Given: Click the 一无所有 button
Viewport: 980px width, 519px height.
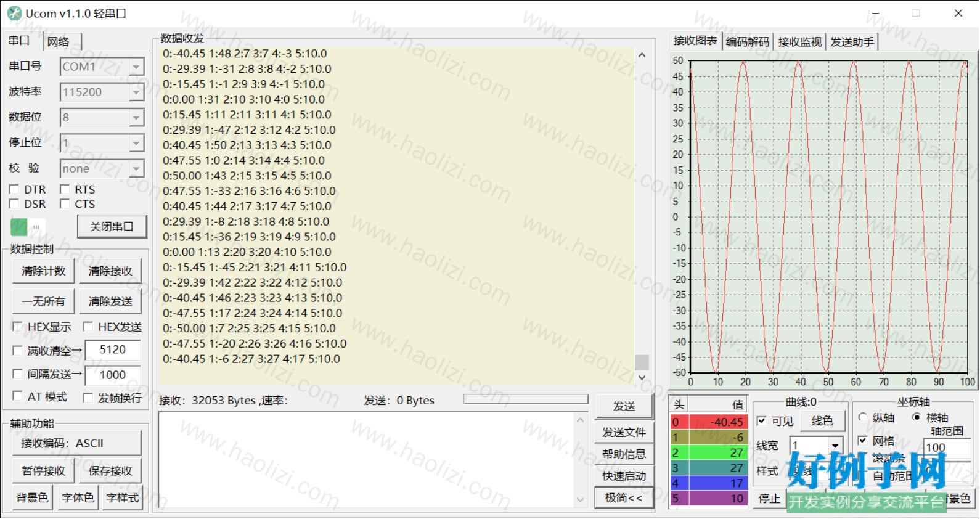Looking at the screenshot, I should point(43,301).
